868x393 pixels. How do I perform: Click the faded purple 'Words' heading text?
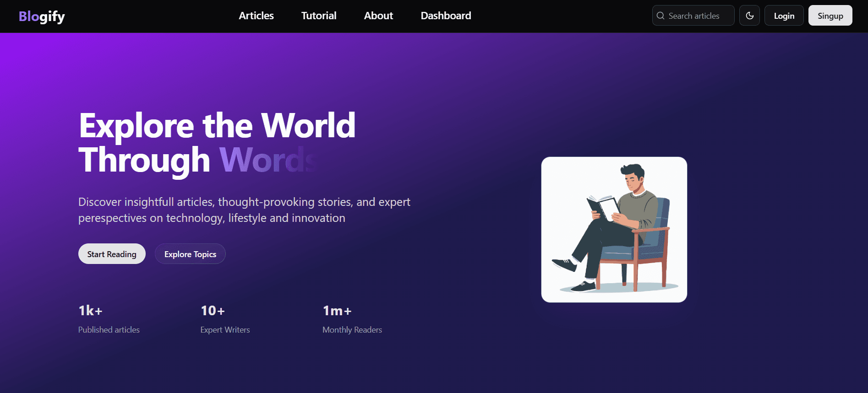coord(268,160)
